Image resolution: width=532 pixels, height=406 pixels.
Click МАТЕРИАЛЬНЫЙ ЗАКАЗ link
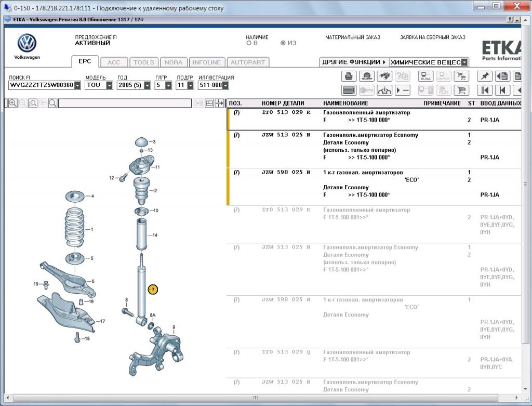point(353,37)
